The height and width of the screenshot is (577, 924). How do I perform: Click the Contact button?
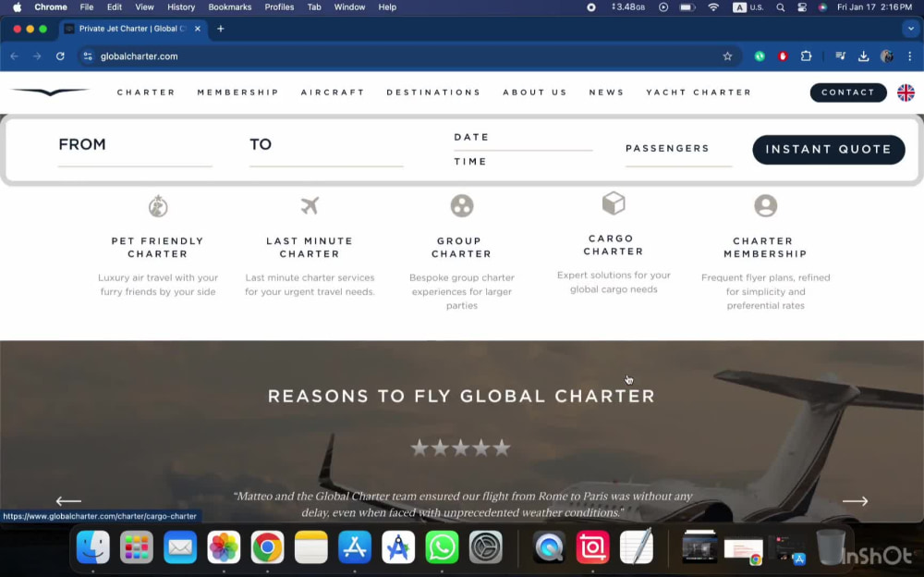pos(848,92)
